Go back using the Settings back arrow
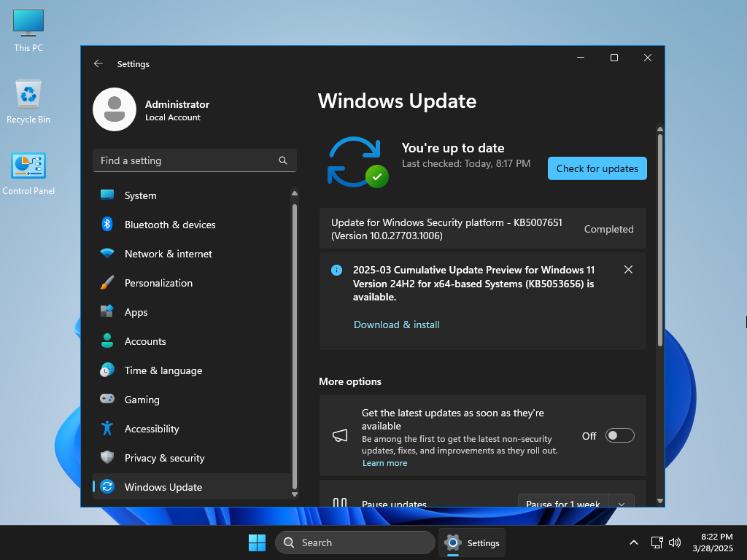 coord(98,64)
